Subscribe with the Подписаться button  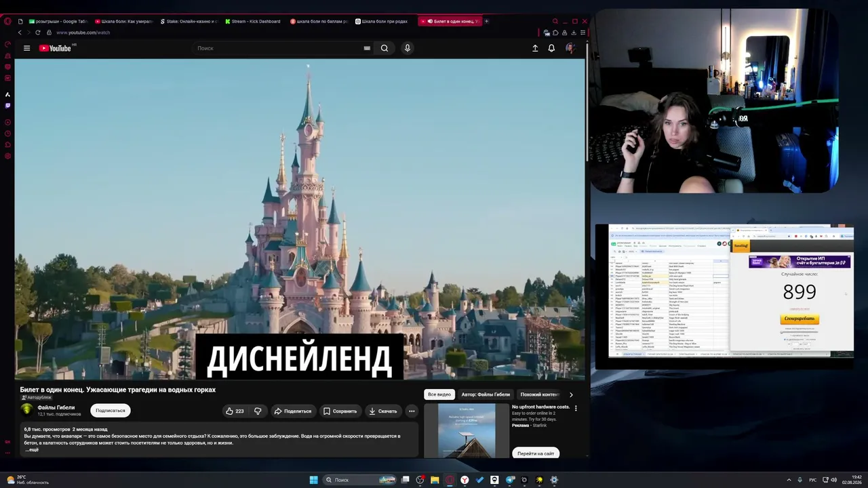click(111, 410)
